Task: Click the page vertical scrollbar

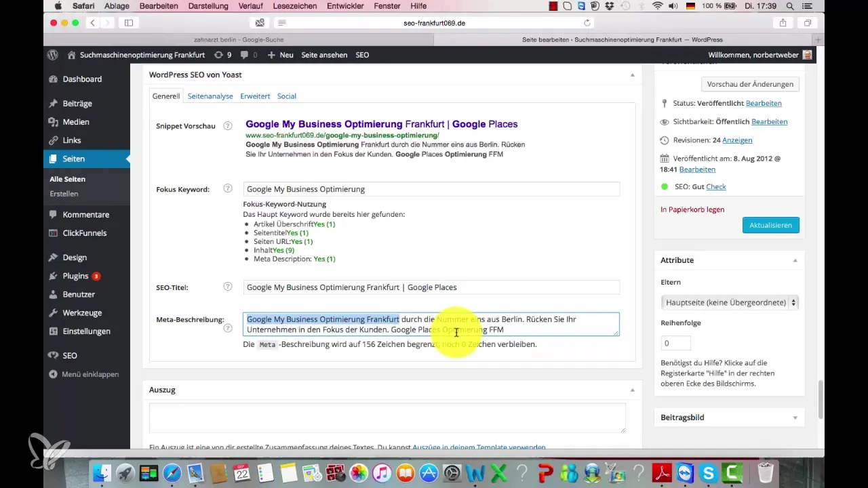Action: coord(821,400)
